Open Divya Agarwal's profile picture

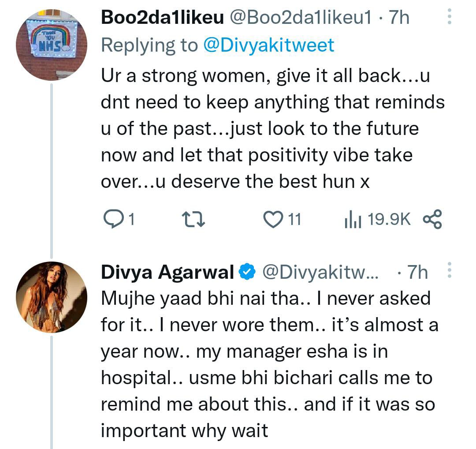pyautogui.click(x=52, y=297)
